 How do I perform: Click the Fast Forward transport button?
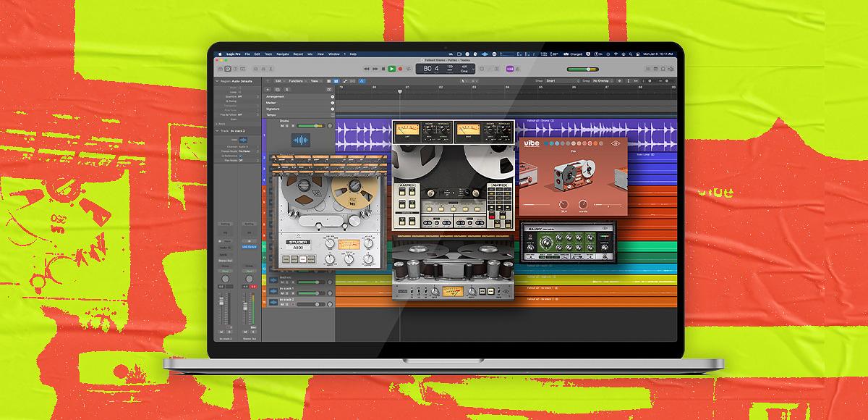click(375, 68)
